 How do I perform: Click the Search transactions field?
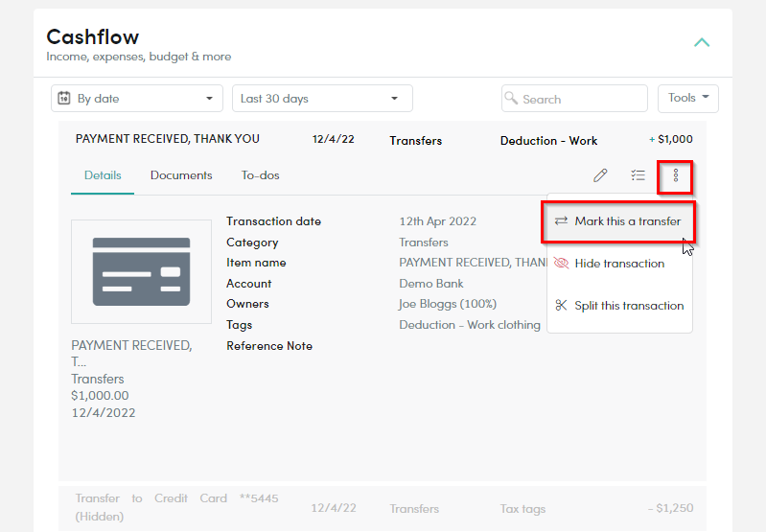click(574, 98)
